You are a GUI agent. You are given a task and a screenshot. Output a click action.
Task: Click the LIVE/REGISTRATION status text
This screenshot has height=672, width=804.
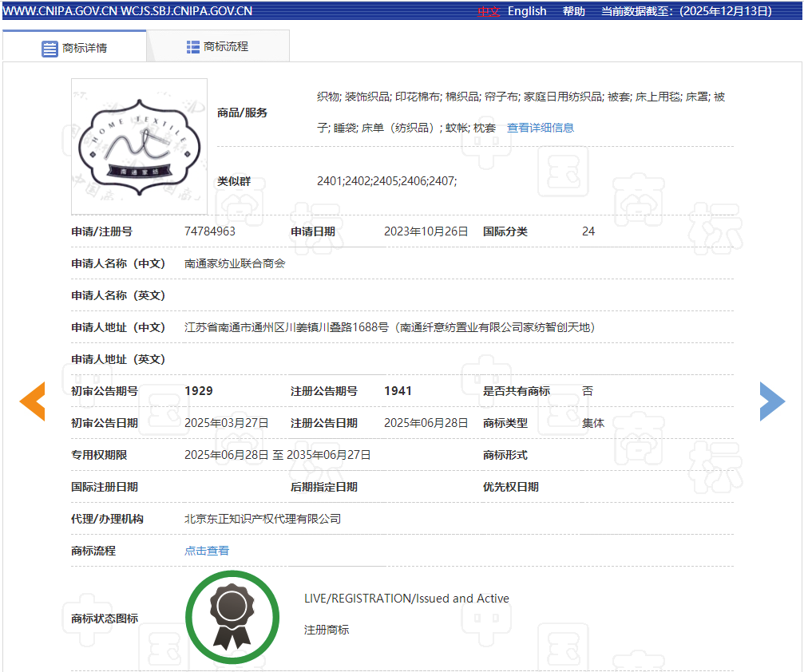pos(406,599)
